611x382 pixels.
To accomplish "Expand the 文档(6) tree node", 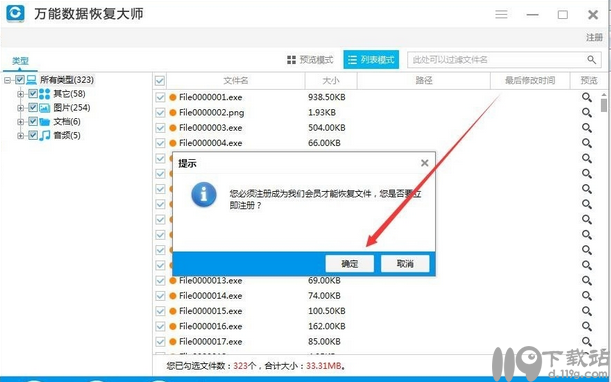I will (21, 122).
